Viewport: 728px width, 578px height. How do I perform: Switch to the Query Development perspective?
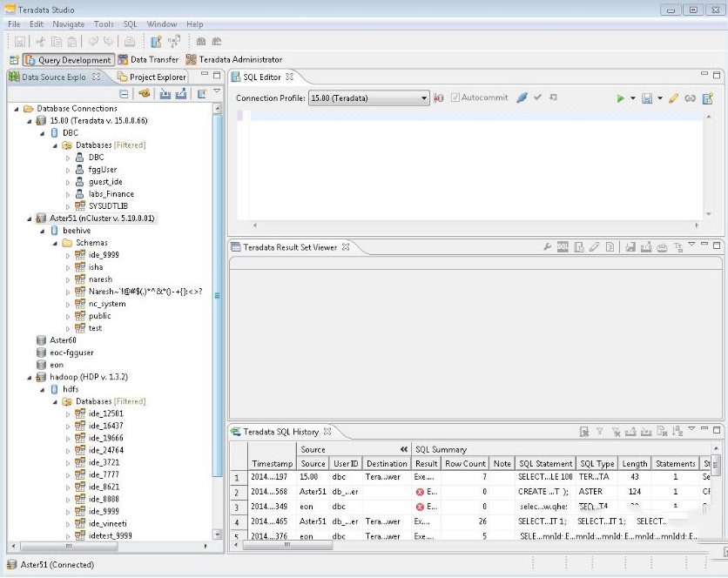[x=69, y=60]
